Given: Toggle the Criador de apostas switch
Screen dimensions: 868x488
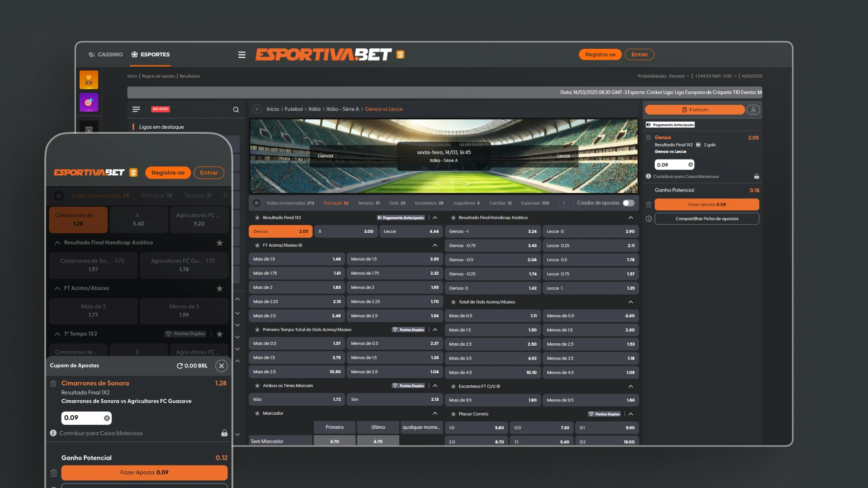Looking at the screenshot, I should click(628, 203).
